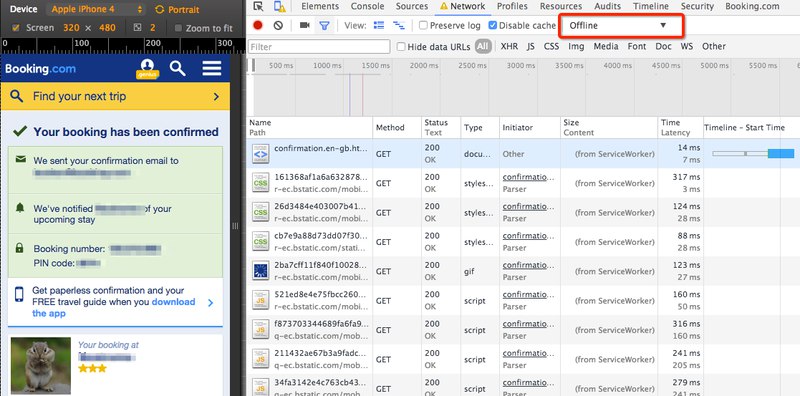
Task: Click gif thumbnail icon for 2ba7cff11f840f10028
Action: pos(261,271)
